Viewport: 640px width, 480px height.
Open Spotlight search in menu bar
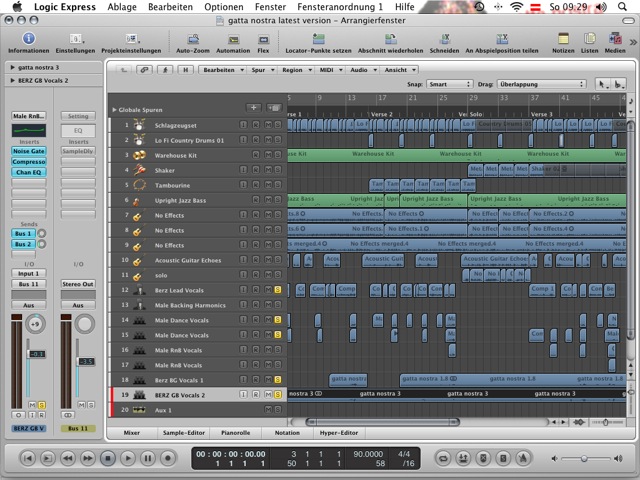tap(622, 7)
